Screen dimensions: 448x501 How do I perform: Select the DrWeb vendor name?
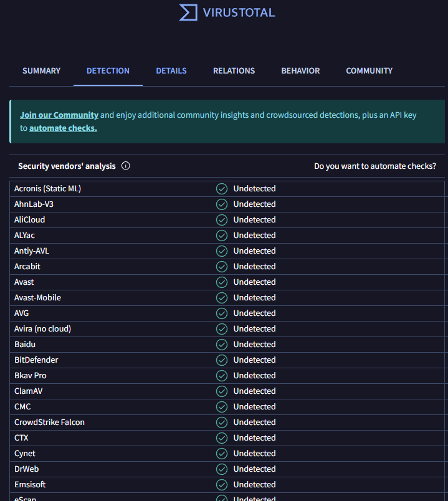pyautogui.click(x=27, y=469)
